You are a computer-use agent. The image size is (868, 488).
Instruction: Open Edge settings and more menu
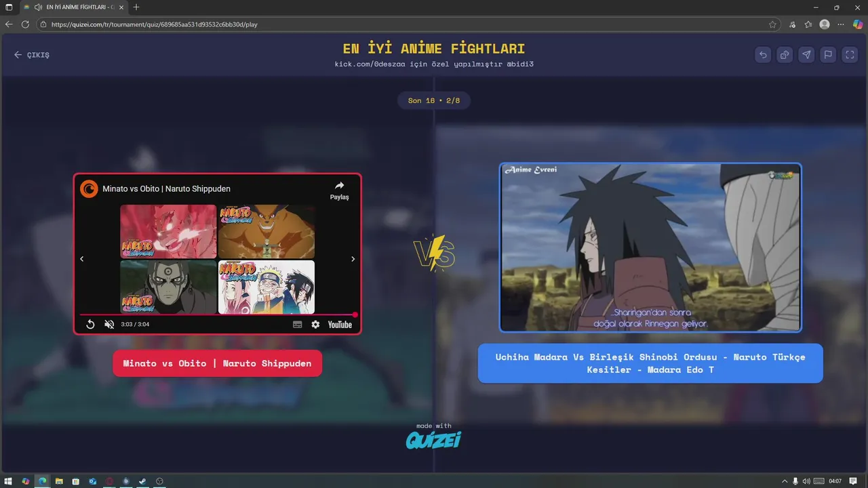click(842, 24)
